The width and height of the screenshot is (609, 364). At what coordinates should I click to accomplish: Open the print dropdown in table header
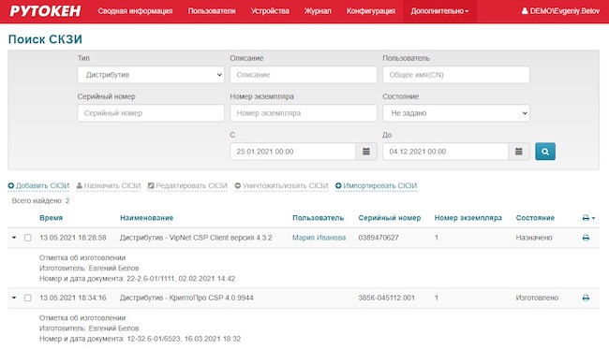(x=588, y=218)
